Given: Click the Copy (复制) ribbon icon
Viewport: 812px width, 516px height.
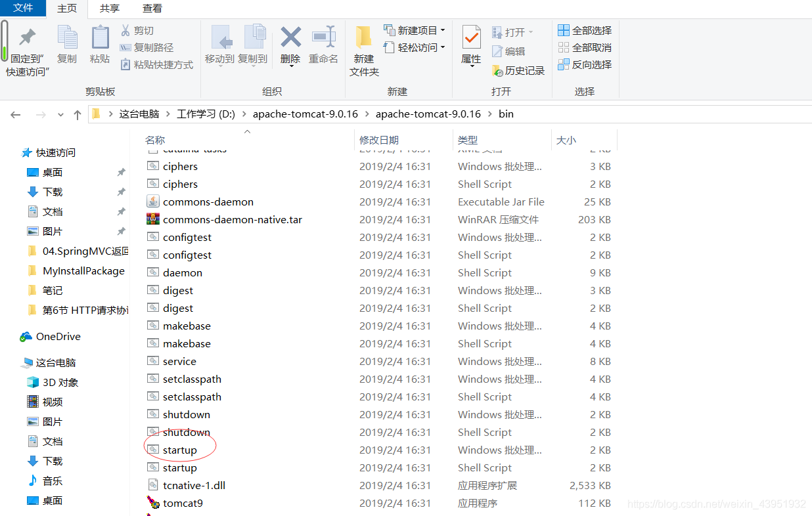Looking at the screenshot, I should click(67, 37).
